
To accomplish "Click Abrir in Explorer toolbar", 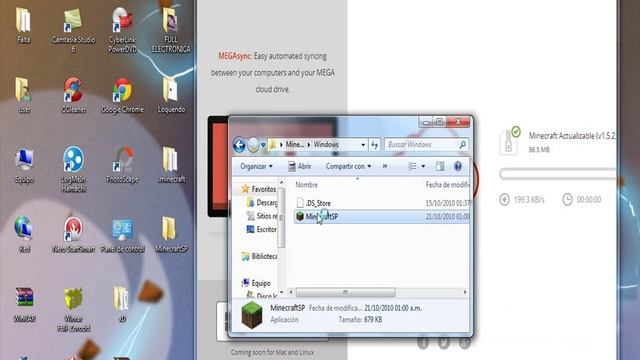I will (x=300, y=166).
